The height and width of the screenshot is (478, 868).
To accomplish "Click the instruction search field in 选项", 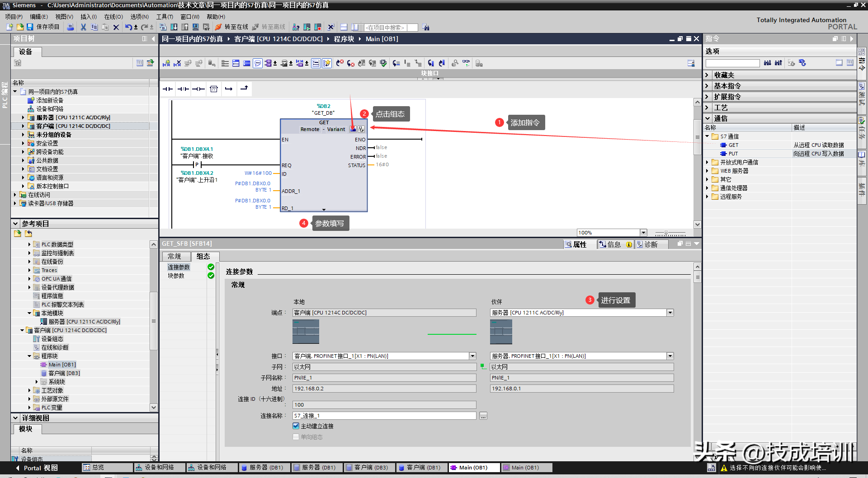I will point(732,63).
